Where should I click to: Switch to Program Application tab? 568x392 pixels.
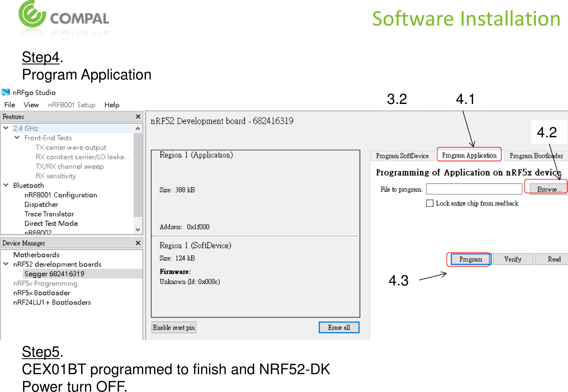click(469, 155)
